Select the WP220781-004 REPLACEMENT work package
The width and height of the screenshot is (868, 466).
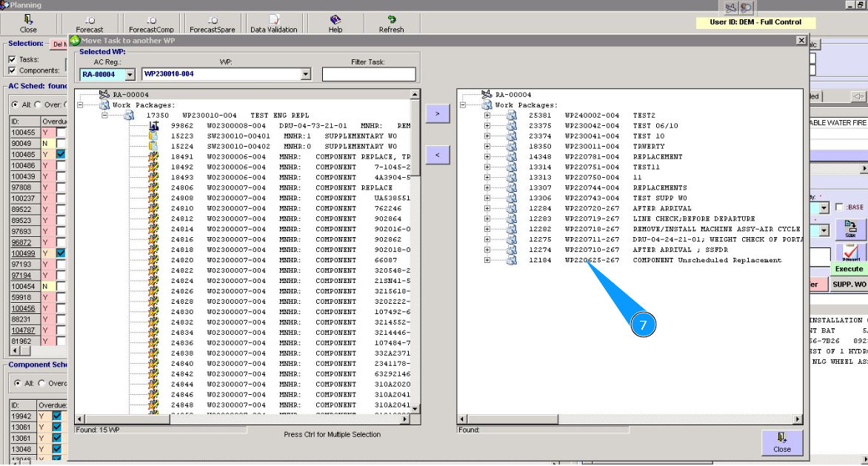click(591, 157)
